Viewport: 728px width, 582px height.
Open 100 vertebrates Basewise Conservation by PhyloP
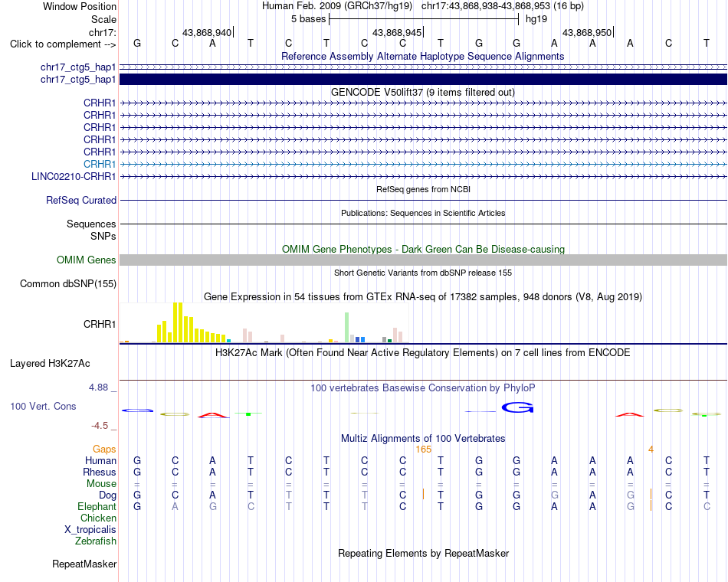[x=422, y=388]
